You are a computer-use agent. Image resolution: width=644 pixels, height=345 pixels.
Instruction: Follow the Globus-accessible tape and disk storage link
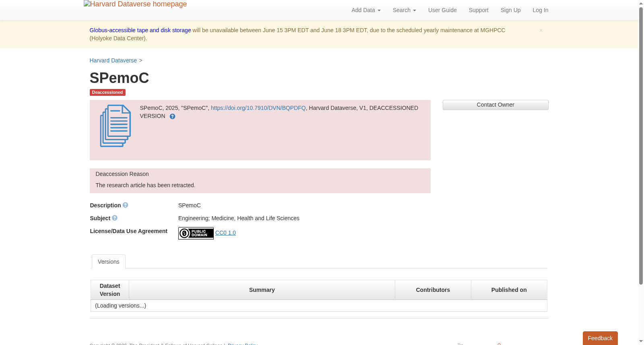[140, 30]
